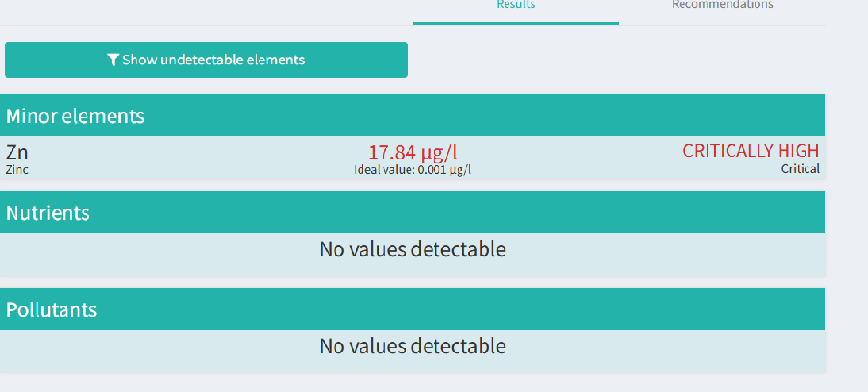Viewport: 868px width, 392px height.
Task: Click the funnel filter icon
Action: 112,60
